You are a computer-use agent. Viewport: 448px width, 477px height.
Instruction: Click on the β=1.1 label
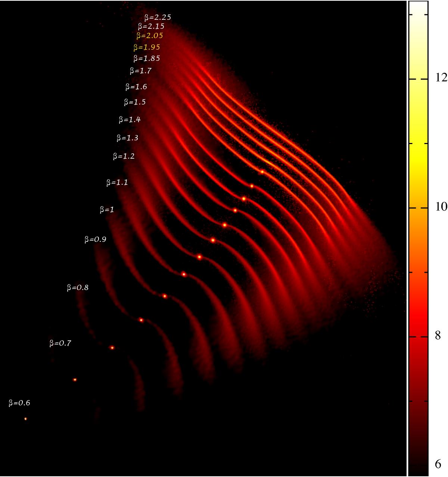click(117, 183)
